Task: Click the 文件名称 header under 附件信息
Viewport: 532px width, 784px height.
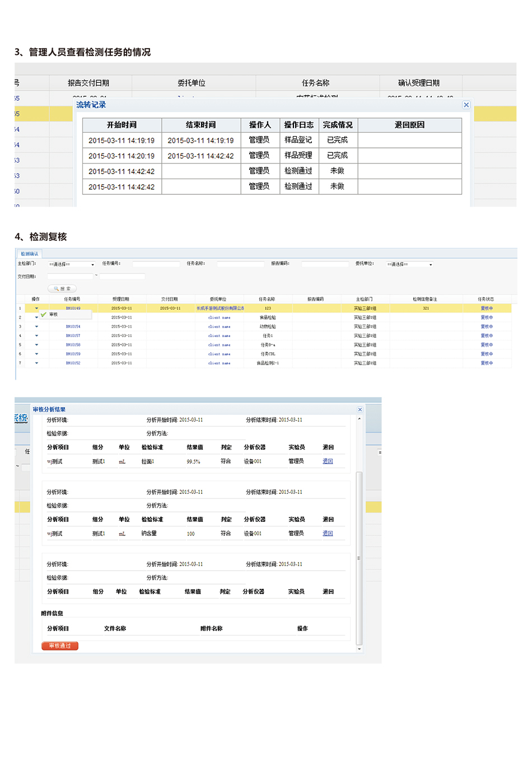Action: [x=115, y=628]
